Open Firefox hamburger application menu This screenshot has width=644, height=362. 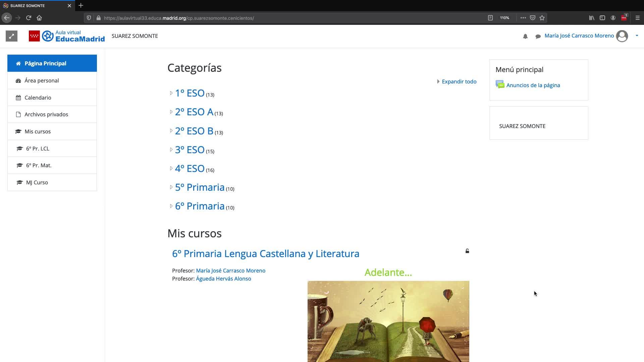pos(637,18)
